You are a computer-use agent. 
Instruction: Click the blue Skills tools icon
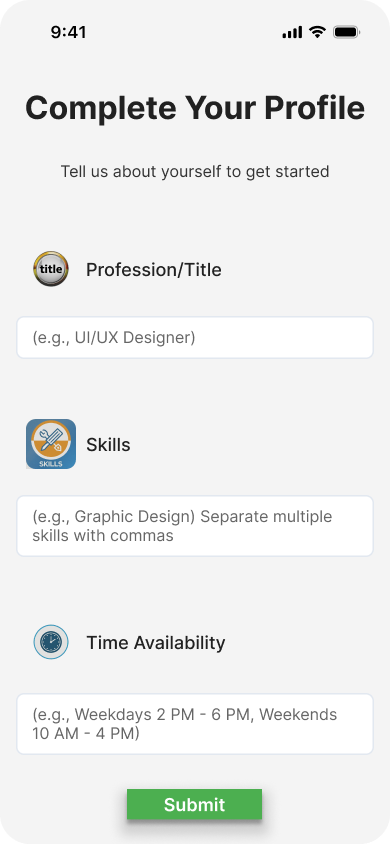[51, 444]
